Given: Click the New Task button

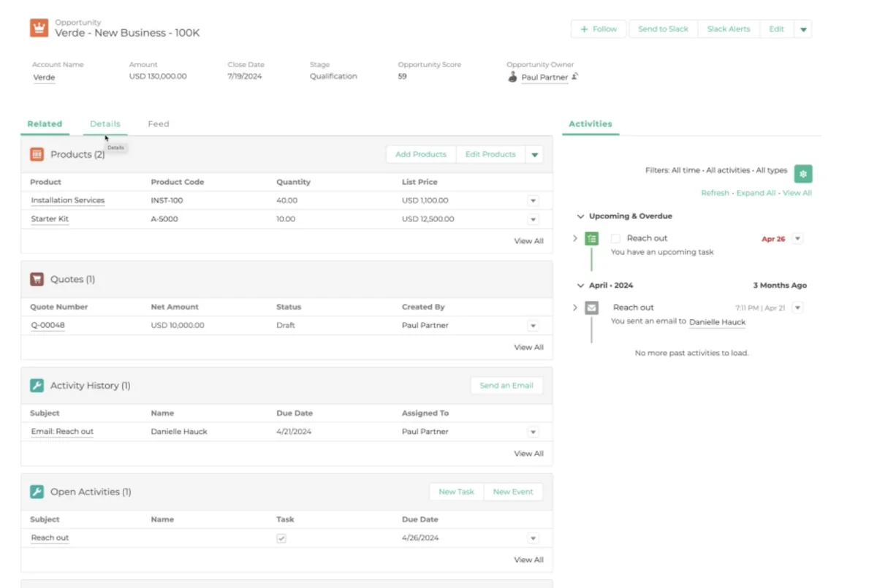Looking at the screenshot, I should click(457, 492).
